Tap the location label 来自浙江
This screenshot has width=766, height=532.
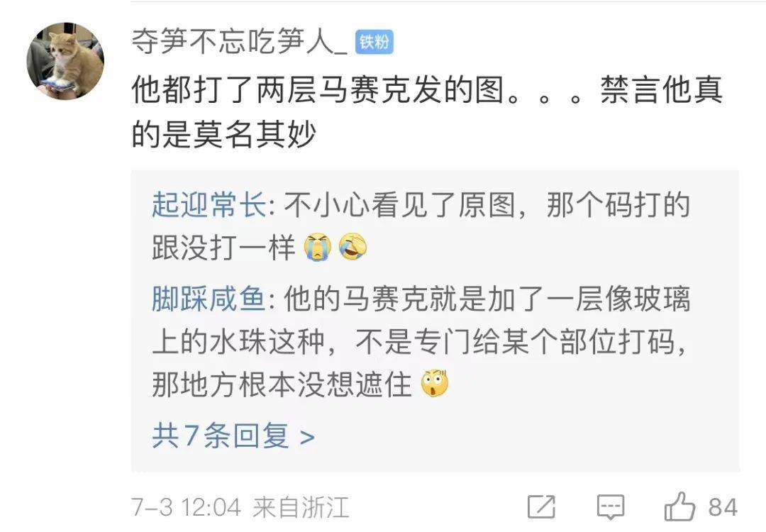[301, 507]
